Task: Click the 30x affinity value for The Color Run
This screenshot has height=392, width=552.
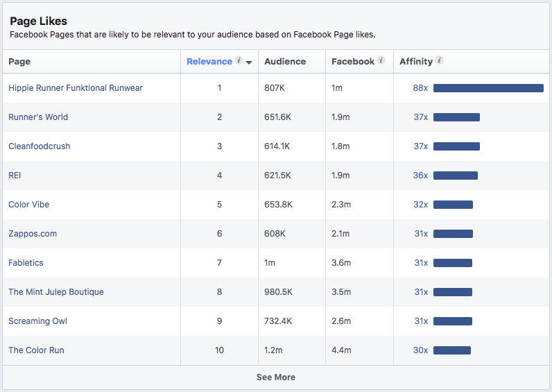Action: (x=421, y=350)
